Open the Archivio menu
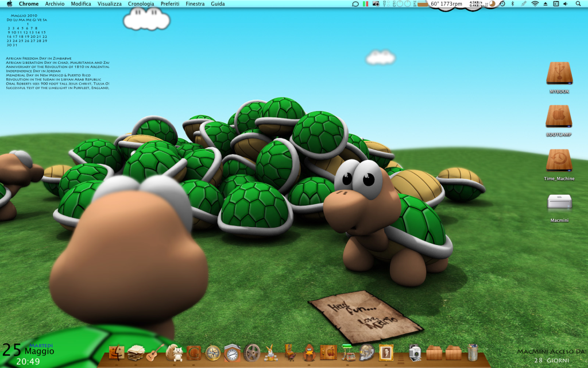The width and height of the screenshot is (588, 368). click(55, 4)
